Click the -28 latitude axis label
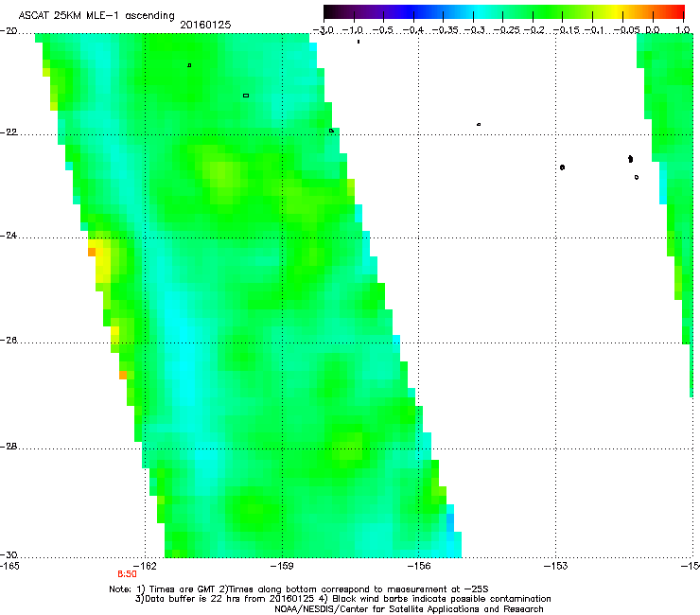The image size is (700, 615). [9, 447]
